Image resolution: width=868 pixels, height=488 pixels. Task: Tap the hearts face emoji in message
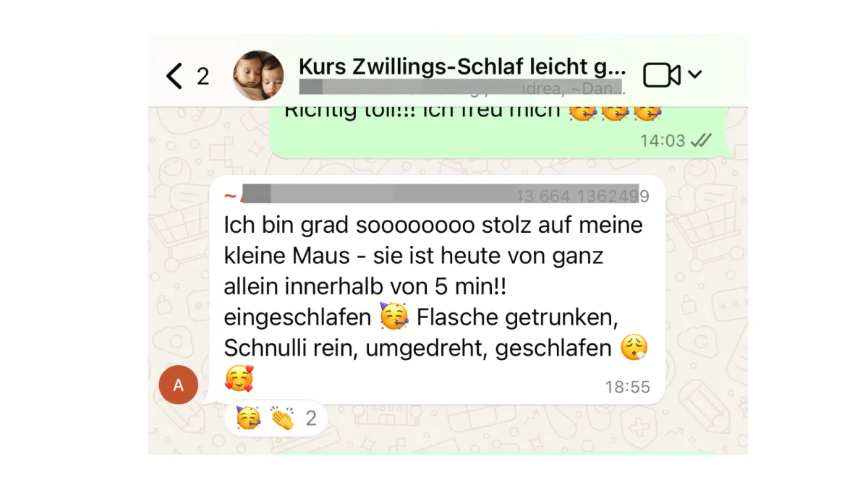pyautogui.click(x=239, y=378)
